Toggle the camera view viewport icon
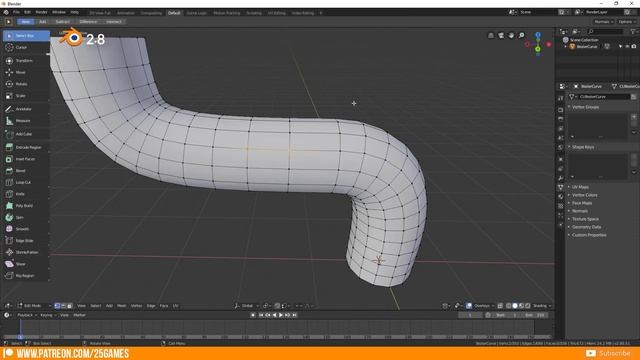 coord(501,36)
